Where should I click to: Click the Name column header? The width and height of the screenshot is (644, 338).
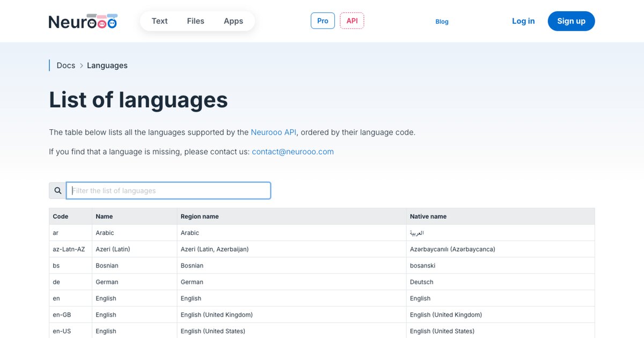point(135,216)
